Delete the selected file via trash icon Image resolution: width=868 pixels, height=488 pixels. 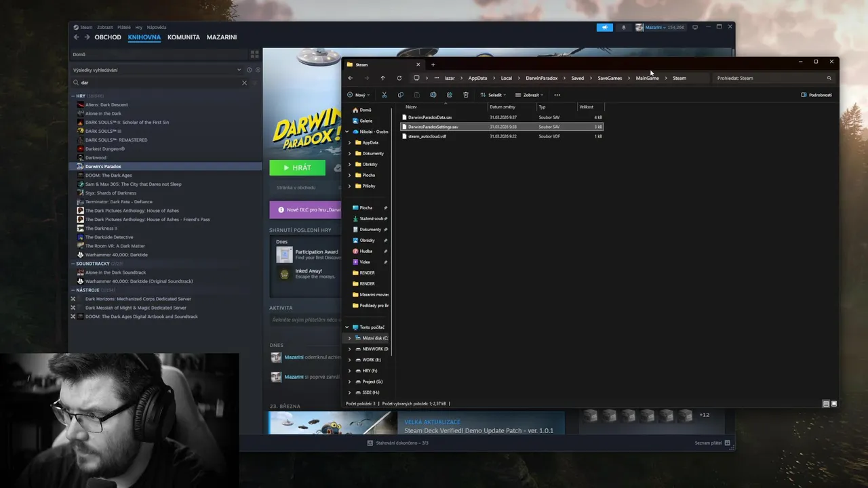coord(465,95)
